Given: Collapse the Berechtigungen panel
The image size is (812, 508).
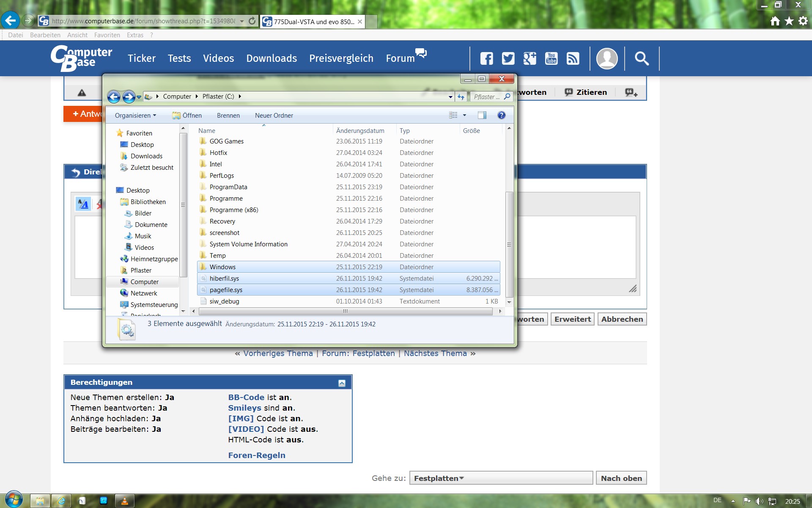Looking at the screenshot, I should click(x=342, y=383).
